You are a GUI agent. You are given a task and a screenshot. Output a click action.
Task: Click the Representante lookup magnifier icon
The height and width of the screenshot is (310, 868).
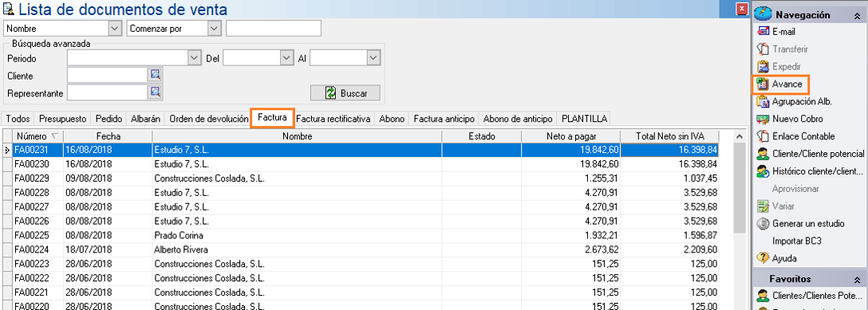(x=156, y=92)
